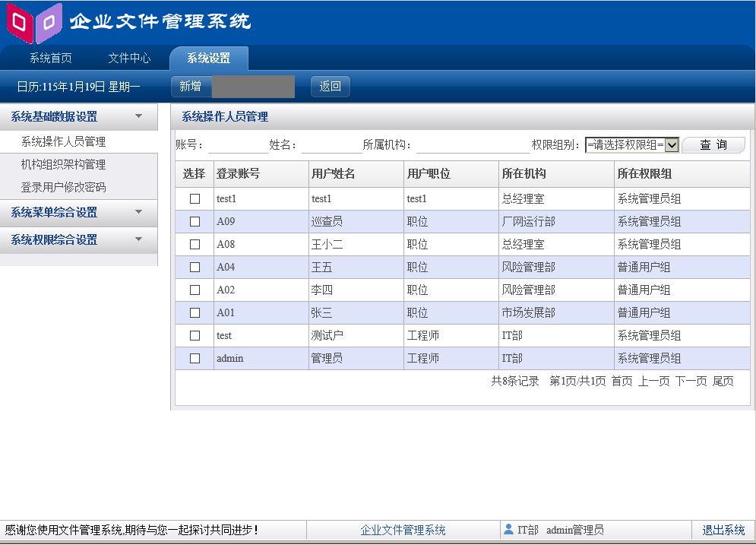Click the user icon beside IT部 admin
The width and height of the screenshot is (756, 545).
coord(508,529)
